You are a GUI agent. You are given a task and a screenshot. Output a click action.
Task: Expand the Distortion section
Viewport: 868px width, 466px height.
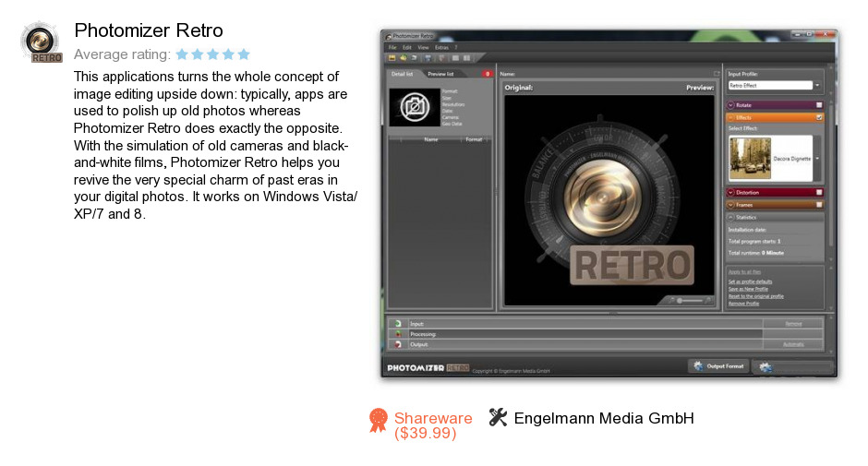(730, 192)
